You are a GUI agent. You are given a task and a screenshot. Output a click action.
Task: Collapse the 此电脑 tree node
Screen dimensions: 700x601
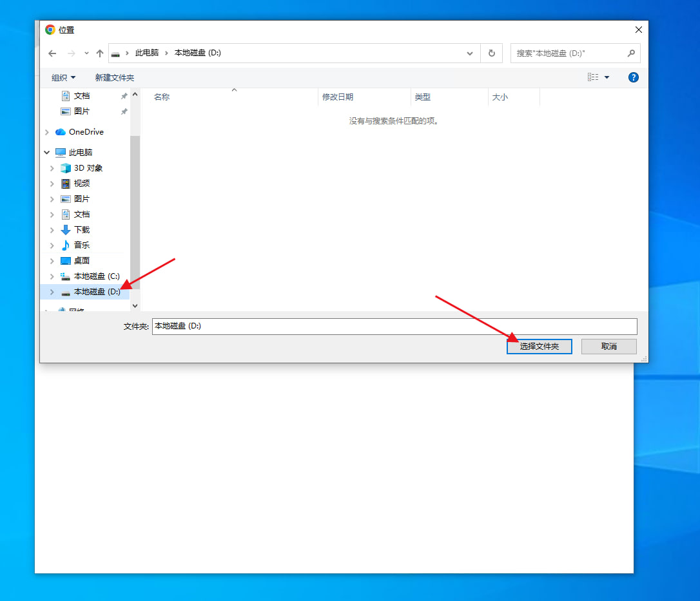(x=46, y=153)
